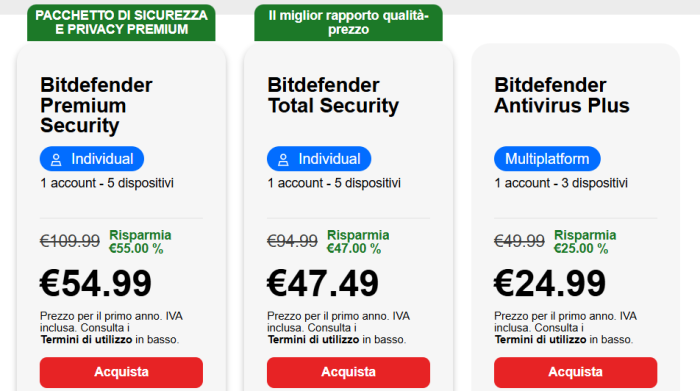This screenshot has width=700, height=391.
Task: Click the Risparmia €25.00 % savings label
Action: tap(585, 242)
